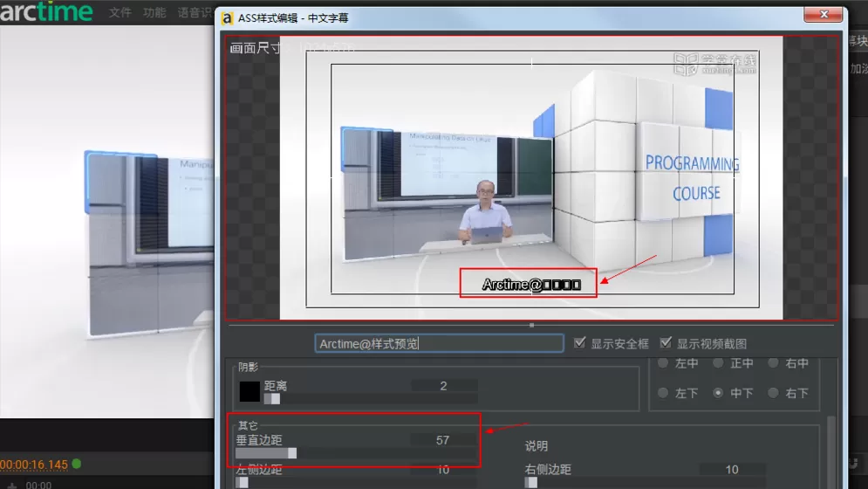Select the 左下 alignment radio button

(x=663, y=393)
